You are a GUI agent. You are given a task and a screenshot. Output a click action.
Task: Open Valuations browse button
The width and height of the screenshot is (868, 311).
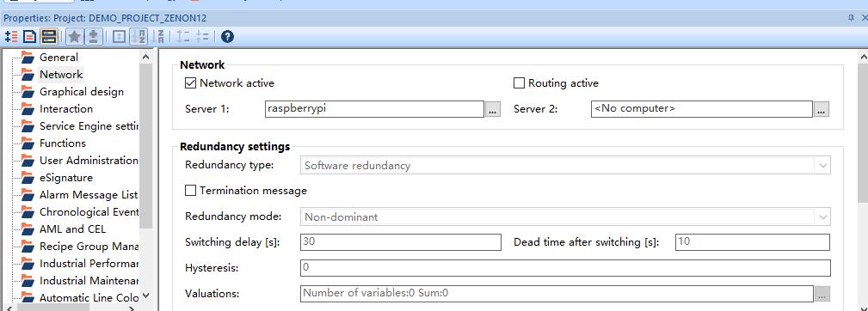click(822, 294)
